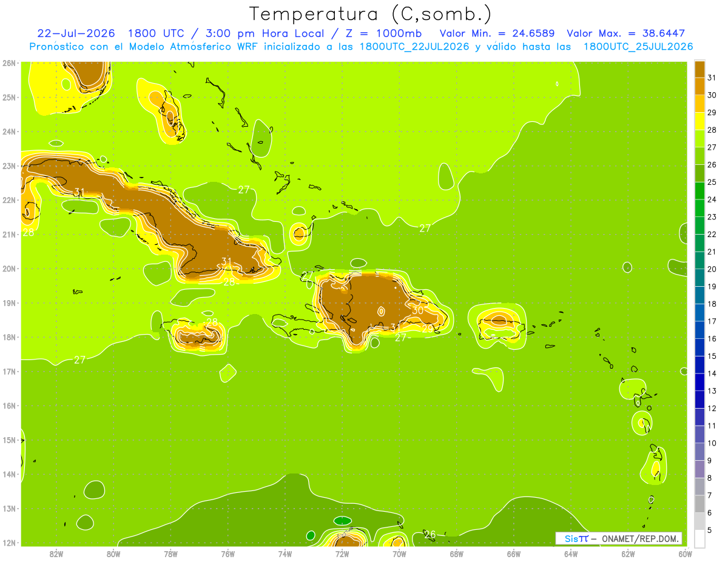Select the 'Valor Min. = 24.6589' readout
Image resolution: width=728 pixels, height=562 pixels.
[x=497, y=33]
